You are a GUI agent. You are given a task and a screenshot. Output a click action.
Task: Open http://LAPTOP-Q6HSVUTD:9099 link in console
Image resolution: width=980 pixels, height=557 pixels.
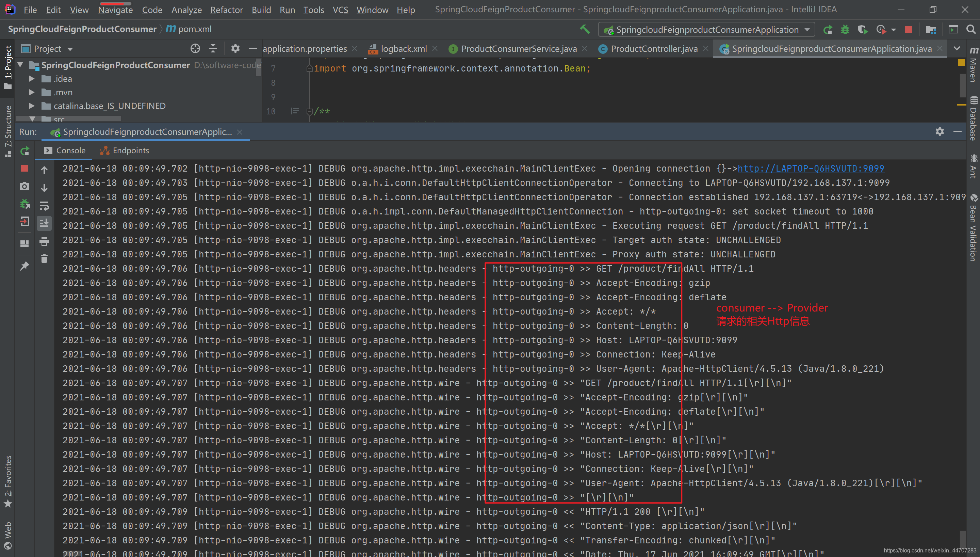[811, 169]
